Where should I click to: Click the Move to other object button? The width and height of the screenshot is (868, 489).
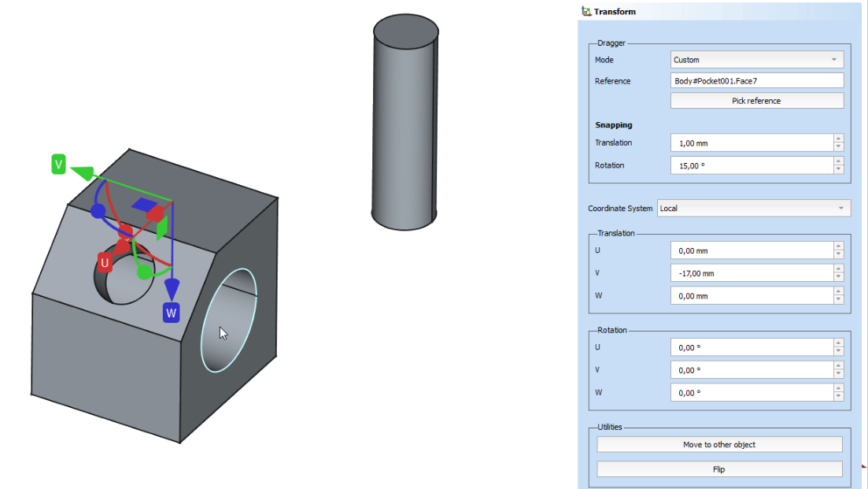[719, 445]
